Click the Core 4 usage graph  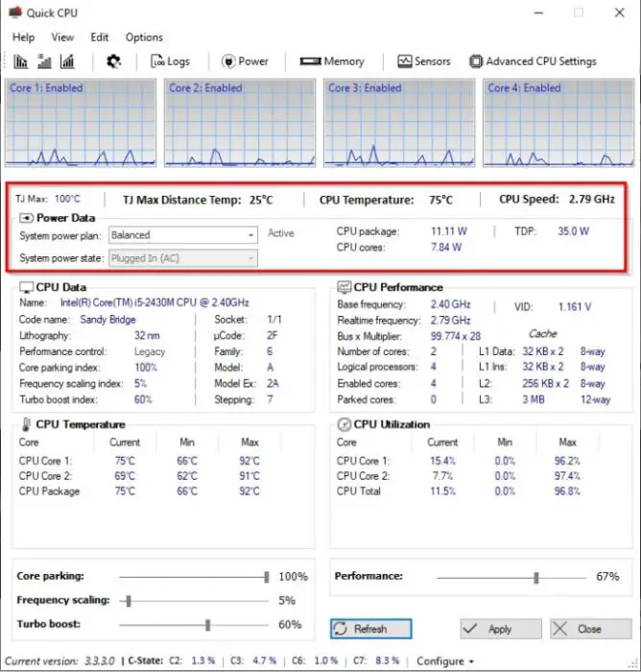(558, 123)
